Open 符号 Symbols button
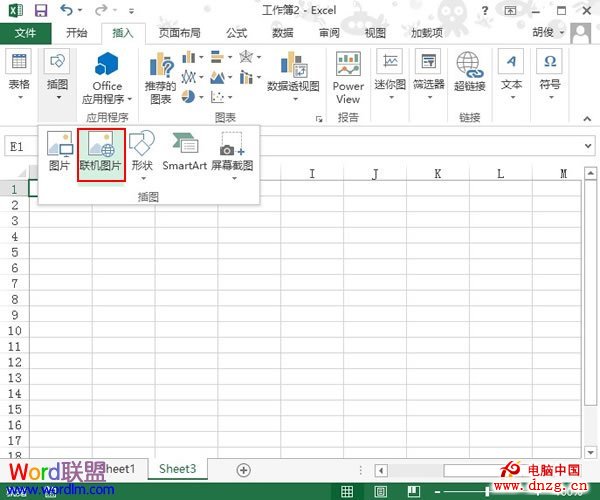600x500 pixels. click(x=550, y=74)
